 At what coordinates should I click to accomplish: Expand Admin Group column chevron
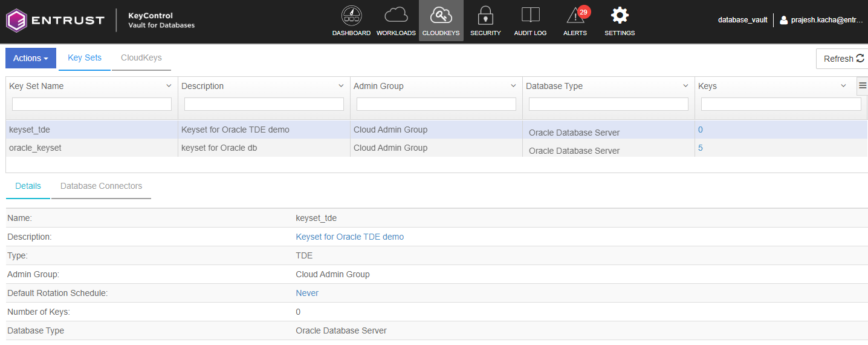pyautogui.click(x=513, y=86)
